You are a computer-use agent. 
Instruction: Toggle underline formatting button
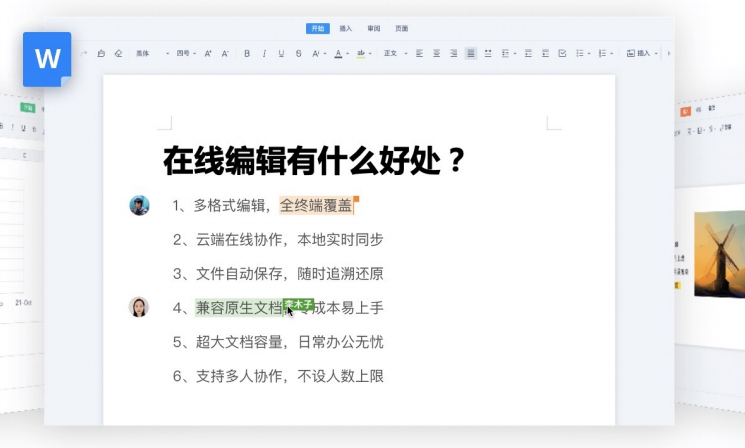point(281,53)
